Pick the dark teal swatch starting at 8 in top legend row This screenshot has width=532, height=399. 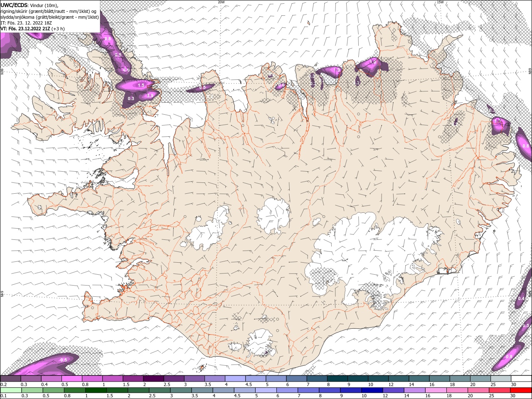pos(337,379)
